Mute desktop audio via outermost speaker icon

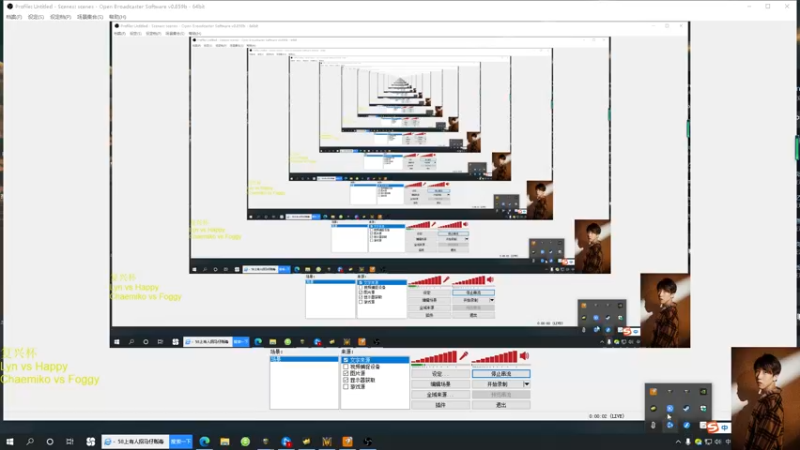click(524, 356)
